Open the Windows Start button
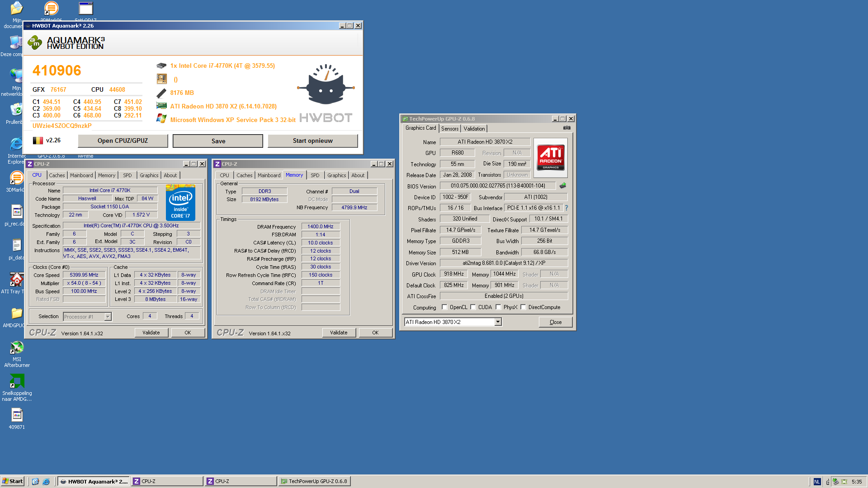Viewport: 868px width, 488px height. tap(13, 481)
